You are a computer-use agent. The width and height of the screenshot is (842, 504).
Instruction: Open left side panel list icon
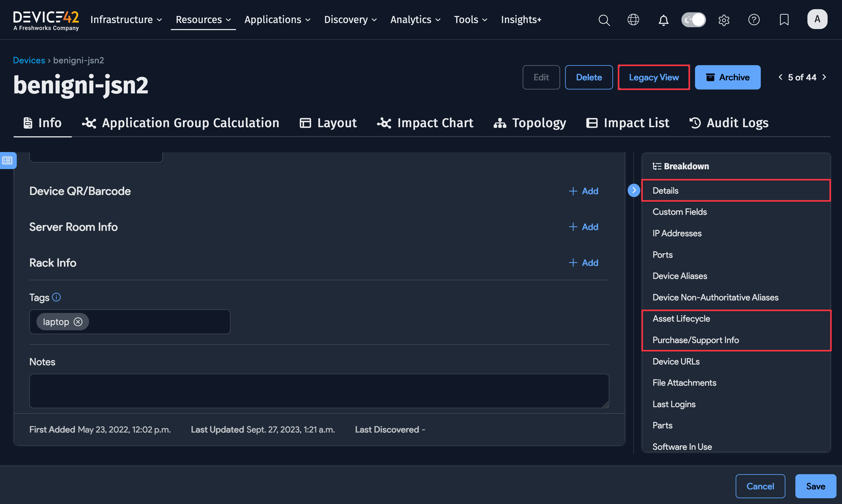tap(8, 160)
